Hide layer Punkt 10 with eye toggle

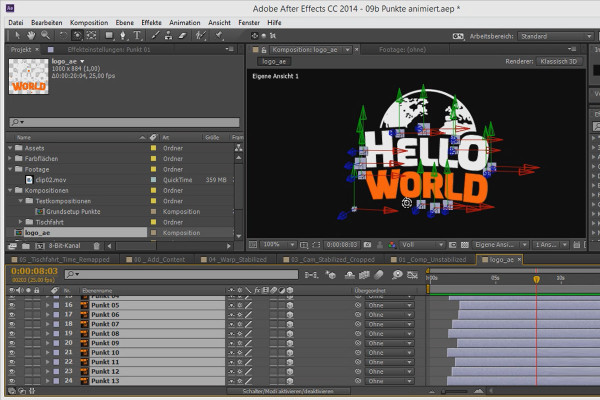(12, 353)
